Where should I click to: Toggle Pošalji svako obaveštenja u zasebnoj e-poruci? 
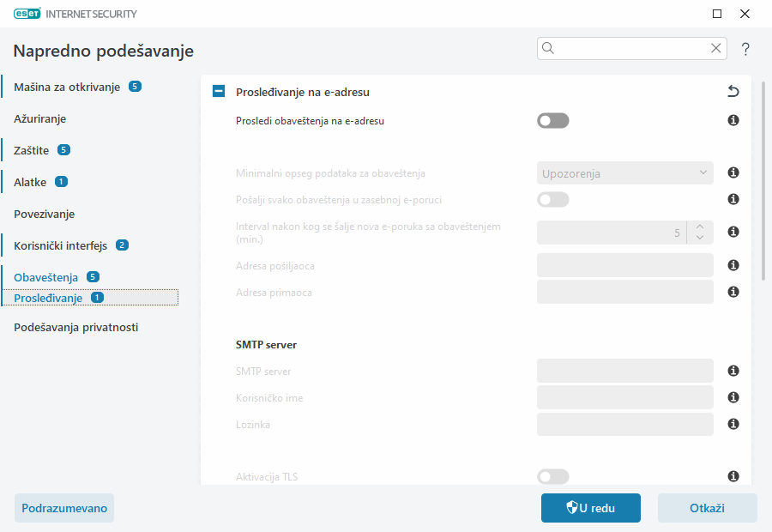pos(552,200)
